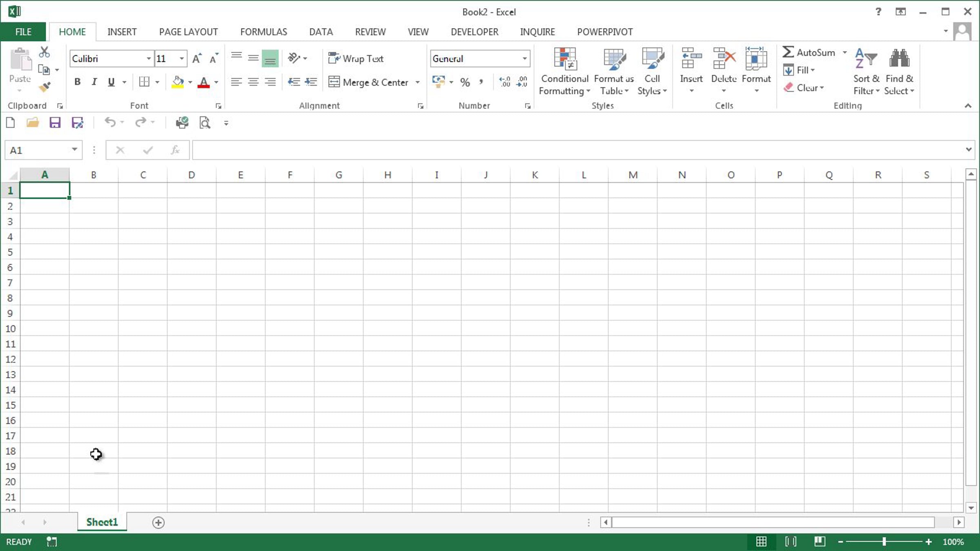Viewport: 980px width, 551px height.
Task: Switch to the FORMULAS ribbon tab
Action: [263, 32]
